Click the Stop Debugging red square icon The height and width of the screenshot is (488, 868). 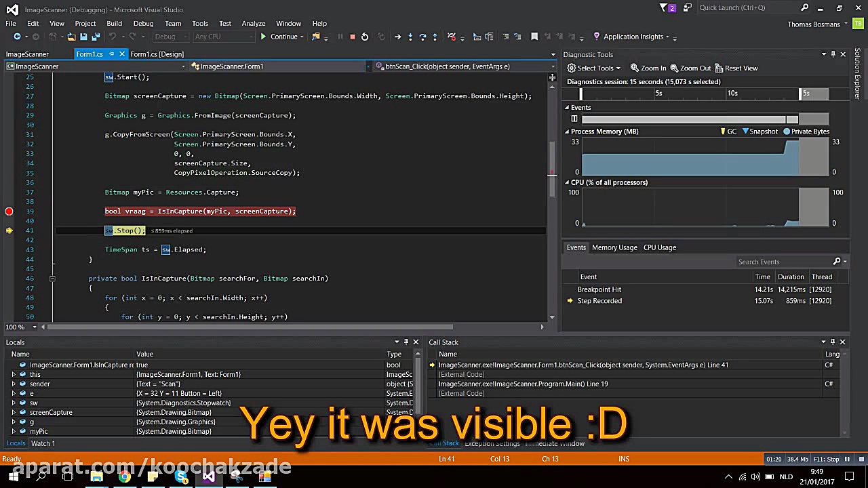point(353,37)
